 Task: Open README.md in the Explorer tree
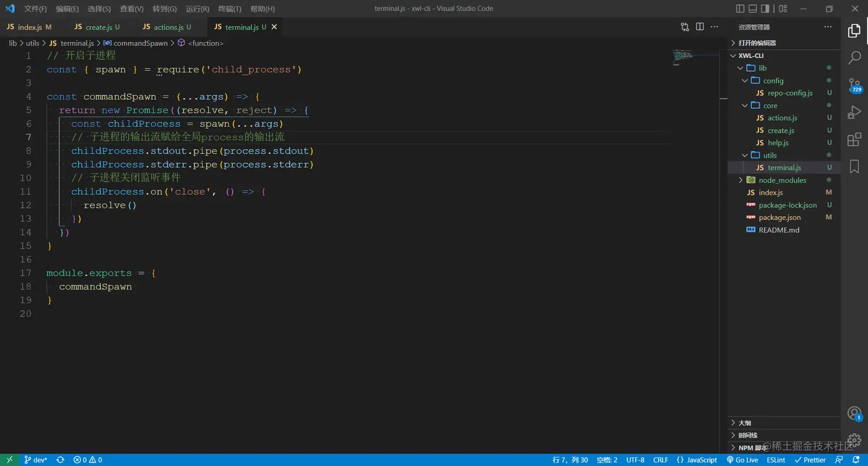pyautogui.click(x=784, y=230)
